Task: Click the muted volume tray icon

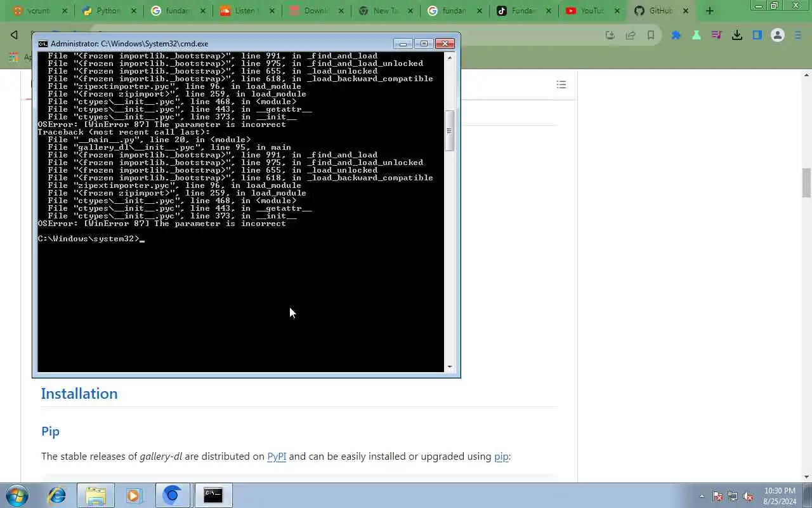Action: tap(748, 496)
